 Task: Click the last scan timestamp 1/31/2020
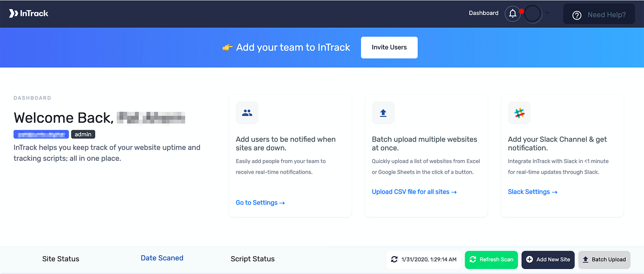pos(424,259)
